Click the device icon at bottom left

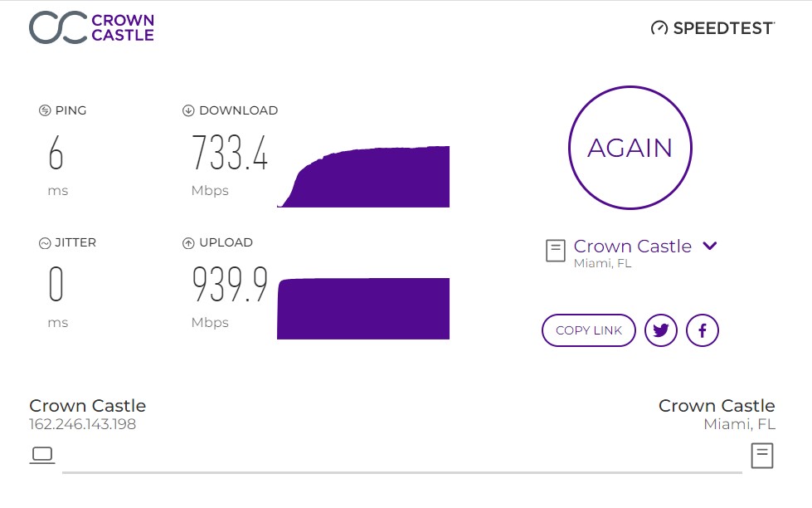tap(42, 455)
